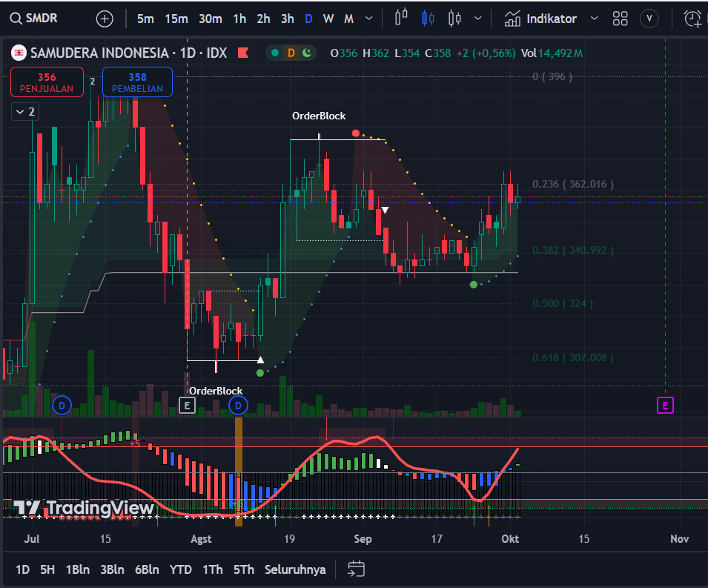Image resolution: width=708 pixels, height=588 pixels.
Task: Click the orange D data status icon
Action: (x=291, y=53)
